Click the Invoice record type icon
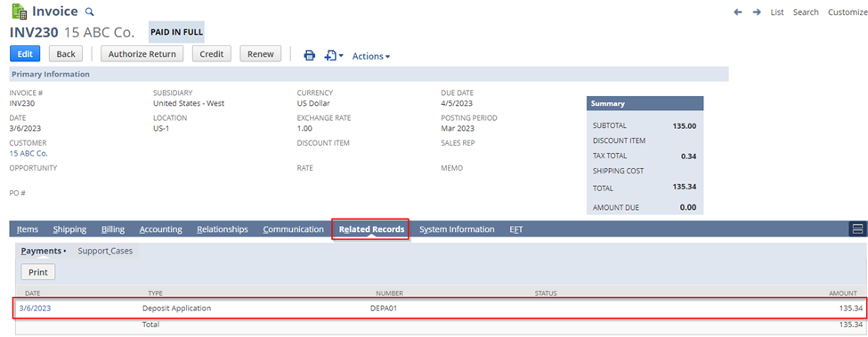This screenshot has height=337, width=868. 20,11
